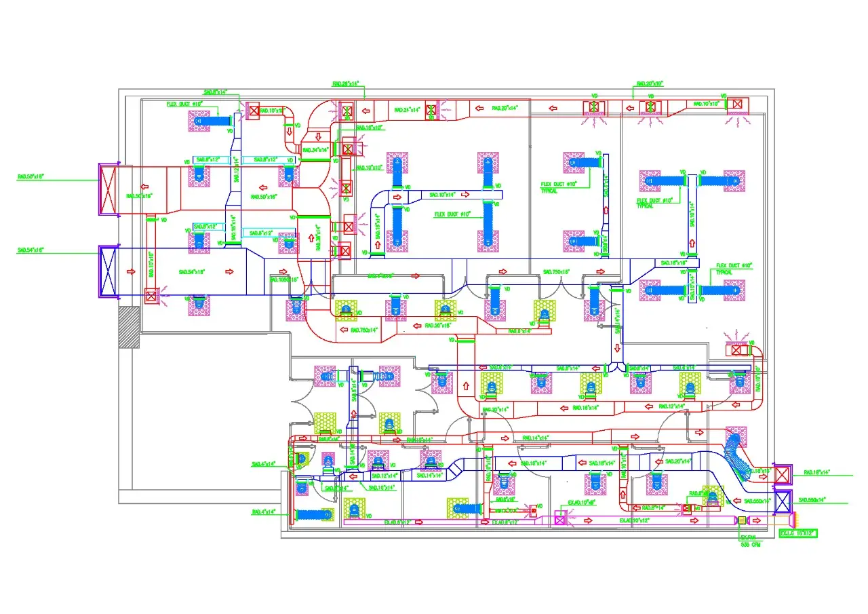This screenshot has width=868, height=614.
Task: Click the SAD.750x16" duct label
Action: tap(556, 272)
